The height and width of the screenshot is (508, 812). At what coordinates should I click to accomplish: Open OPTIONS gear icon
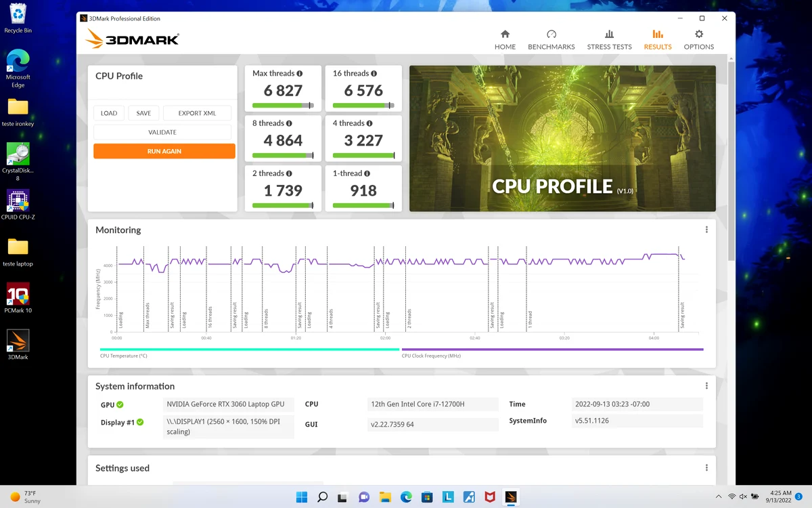coord(699,34)
